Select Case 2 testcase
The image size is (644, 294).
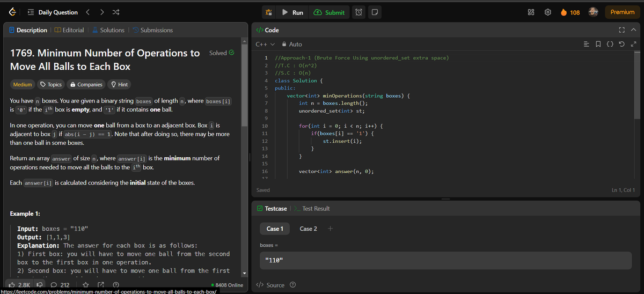point(308,229)
